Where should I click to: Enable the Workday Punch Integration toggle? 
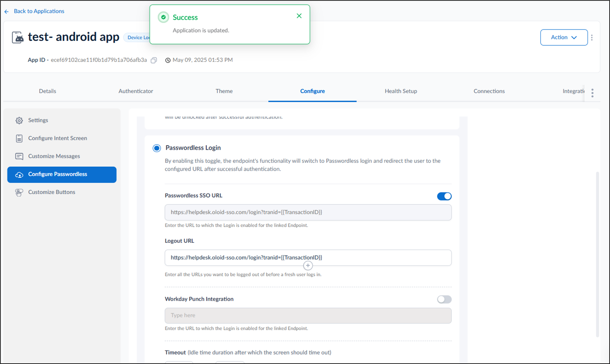pos(444,299)
